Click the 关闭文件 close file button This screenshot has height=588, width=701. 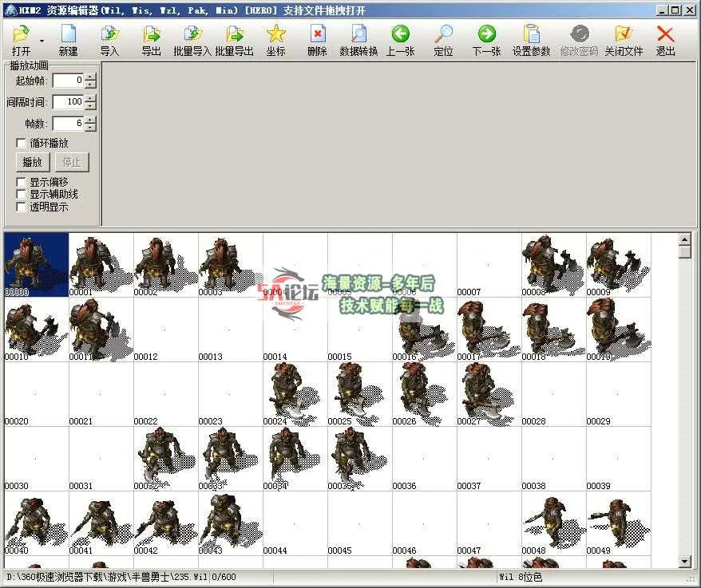pyautogui.click(x=624, y=34)
